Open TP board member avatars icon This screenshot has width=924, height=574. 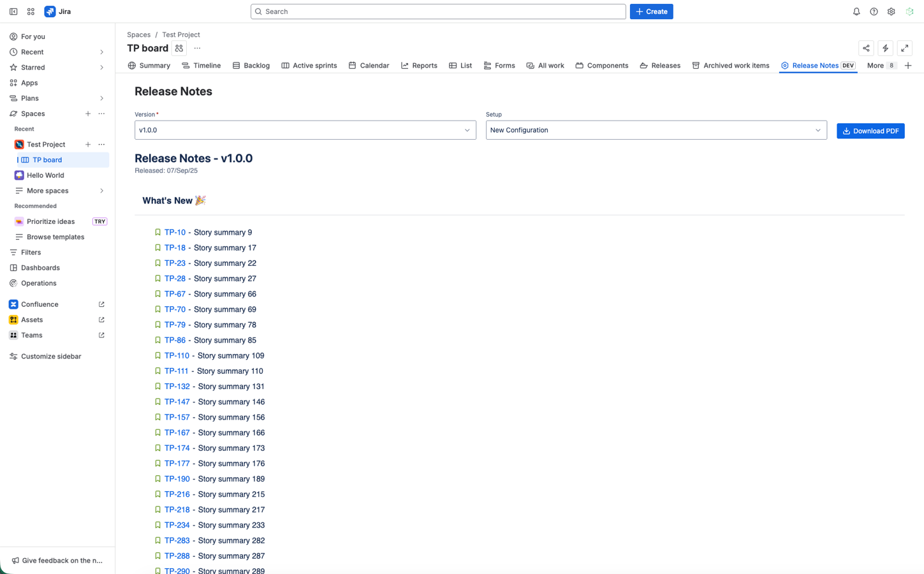[x=179, y=48]
